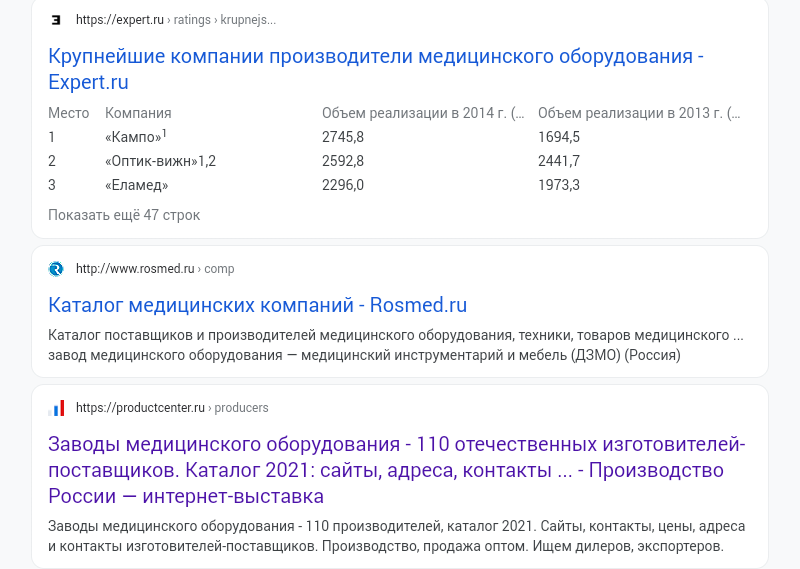Expand 'Показать ещё 47 строк'
800x569 pixels.
click(x=124, y=215)
